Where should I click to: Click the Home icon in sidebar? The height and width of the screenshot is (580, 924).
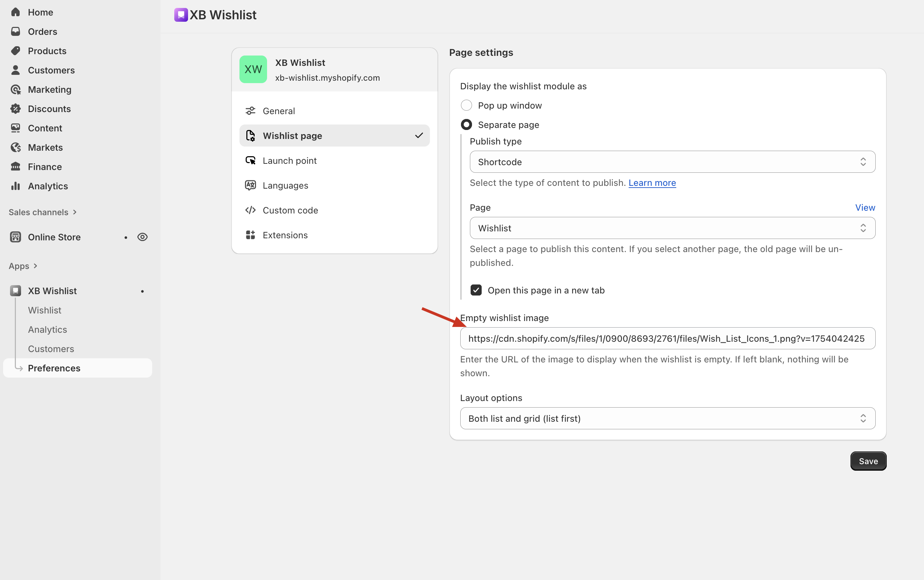15,12
